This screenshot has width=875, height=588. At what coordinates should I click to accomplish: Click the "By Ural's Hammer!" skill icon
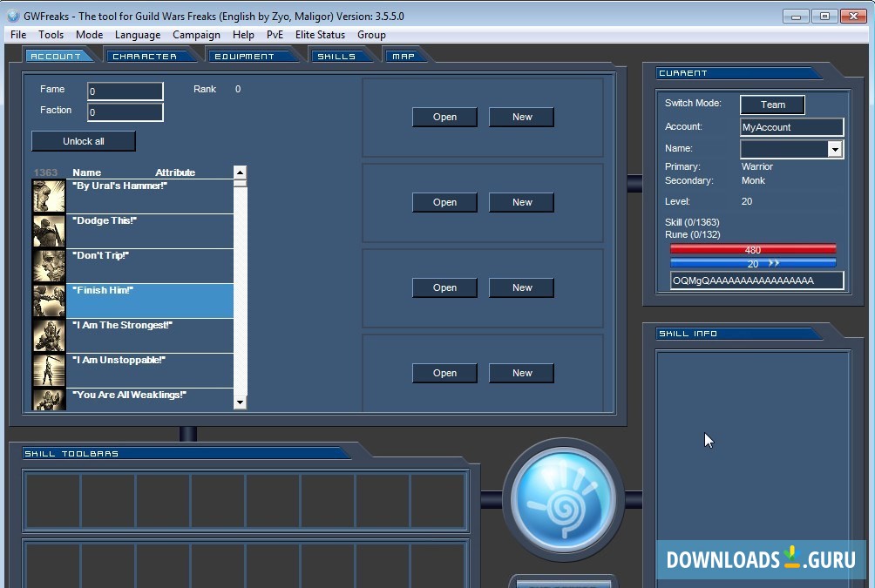[x=49, y=196]
